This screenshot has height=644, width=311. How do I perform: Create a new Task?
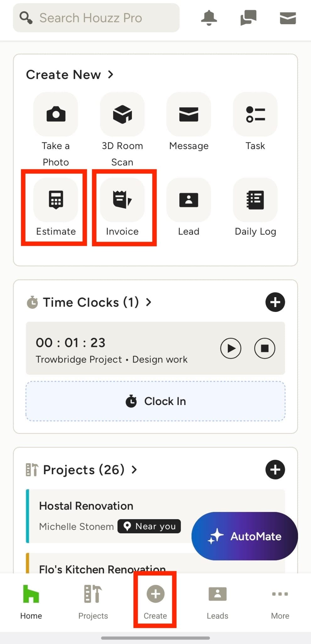255,114
